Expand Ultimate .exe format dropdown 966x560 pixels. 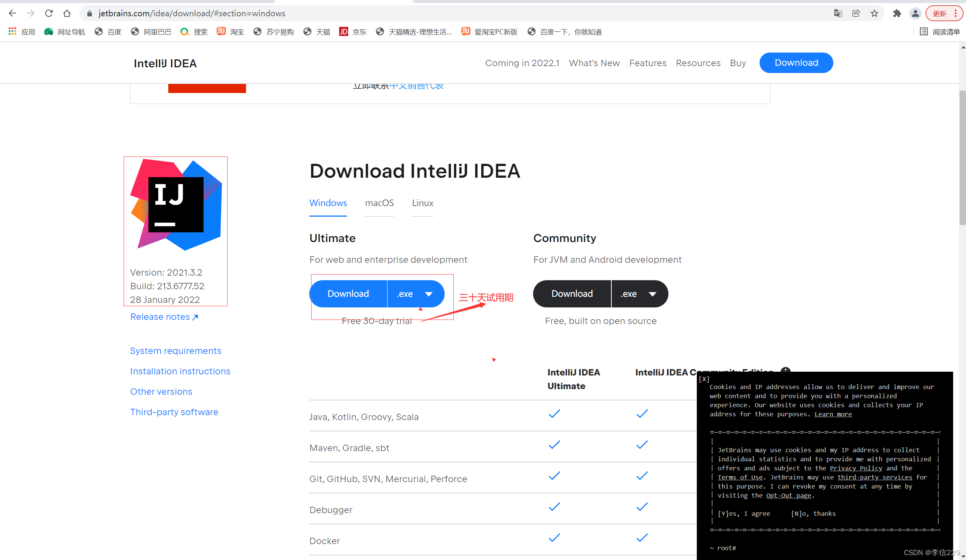point(416,294)
